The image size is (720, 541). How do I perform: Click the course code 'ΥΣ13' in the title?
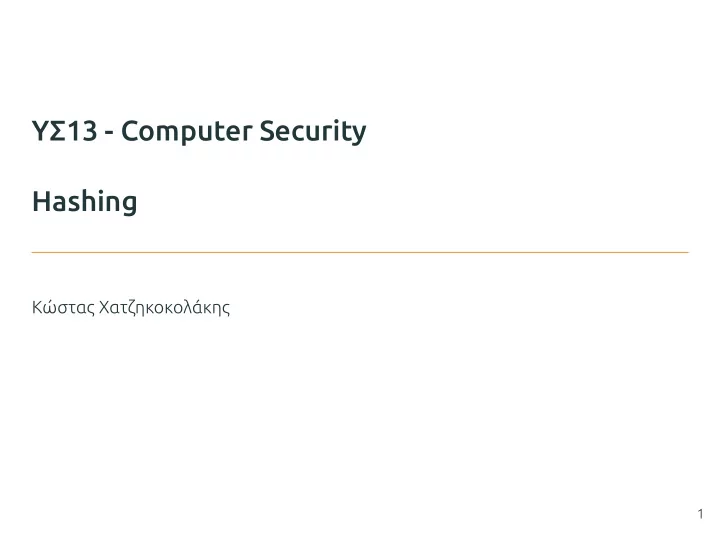65,131
